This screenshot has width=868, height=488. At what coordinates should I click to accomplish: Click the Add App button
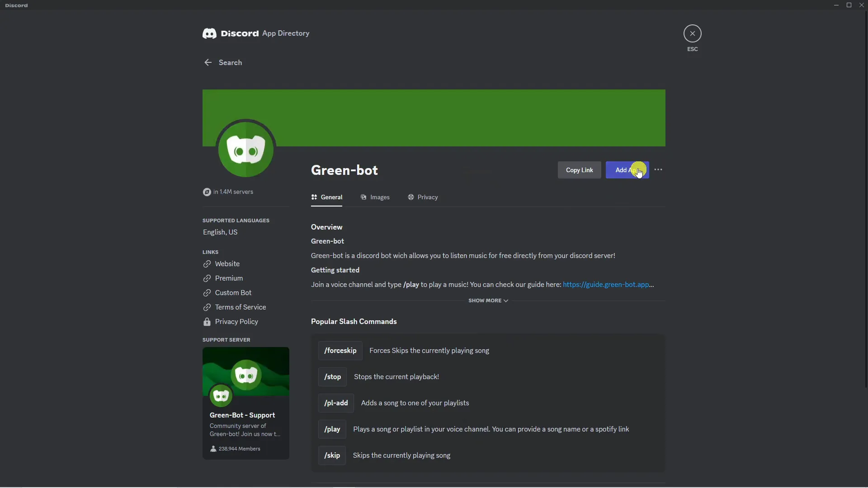click(627, 170)
